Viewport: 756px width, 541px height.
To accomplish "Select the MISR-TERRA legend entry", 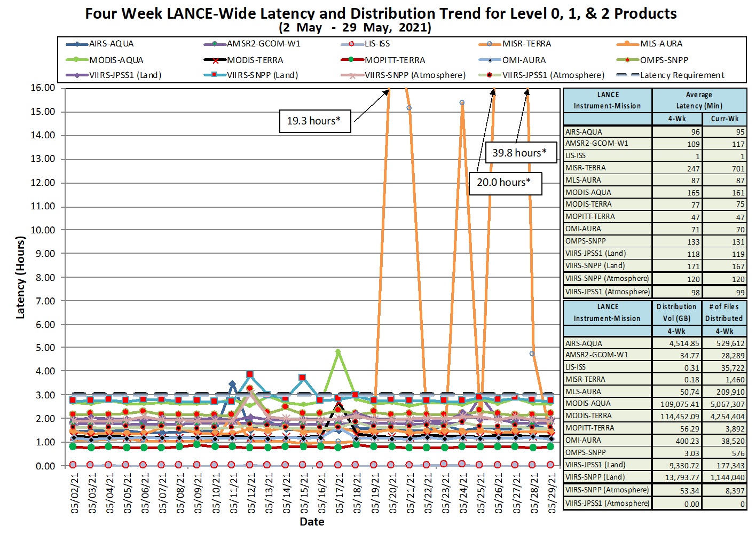I will (x=515, y=44).
